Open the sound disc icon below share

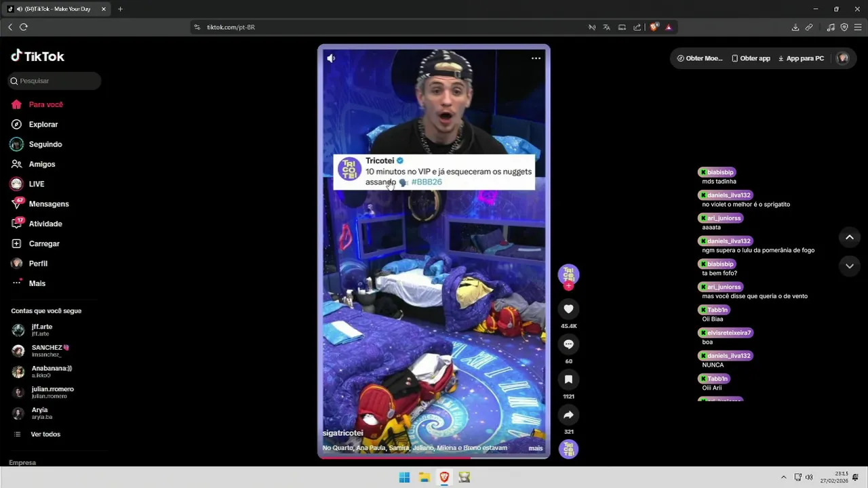[x=568, y=449]
